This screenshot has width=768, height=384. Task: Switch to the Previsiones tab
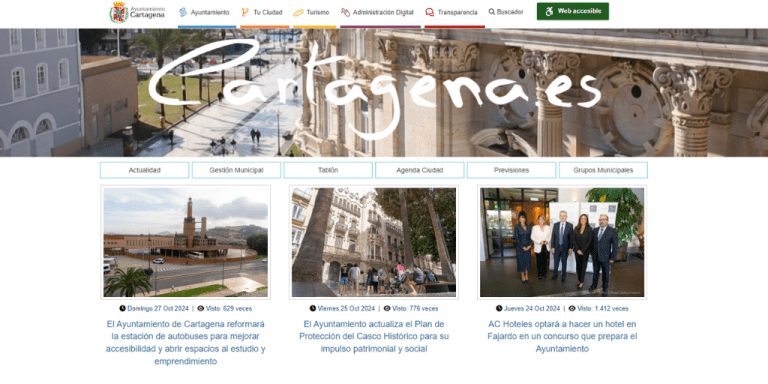511,170
